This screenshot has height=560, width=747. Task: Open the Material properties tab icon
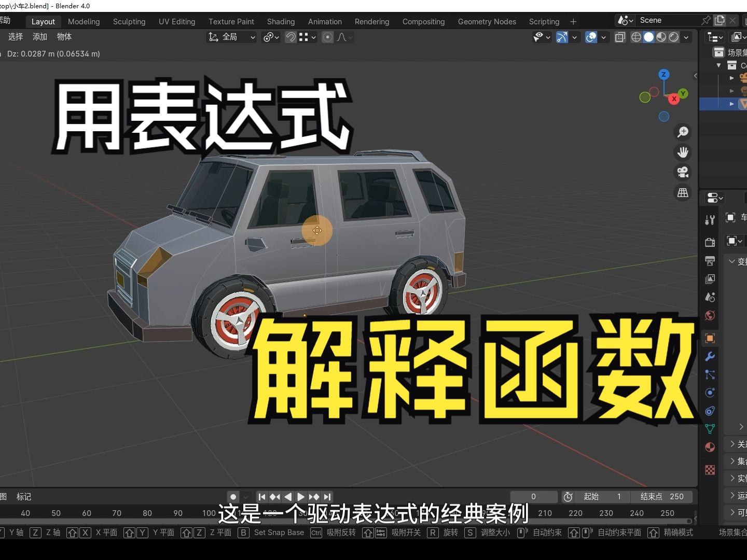pos(710,447)
